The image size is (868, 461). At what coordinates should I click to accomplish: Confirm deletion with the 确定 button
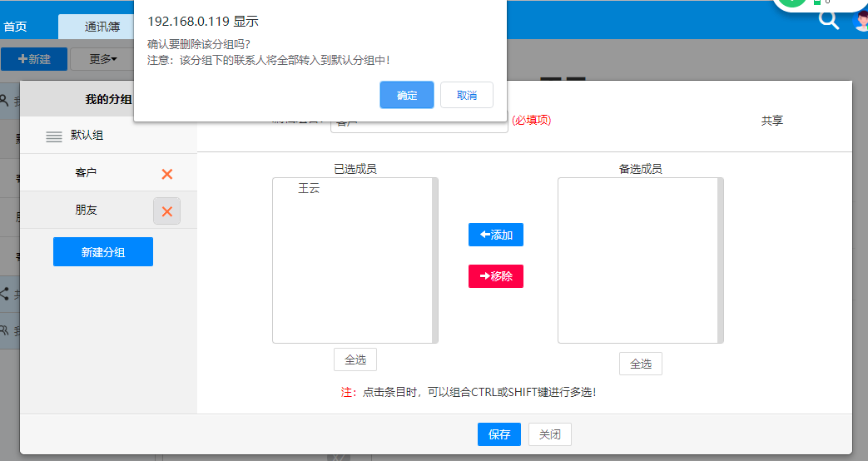pyautogui.click(x=407, y=96)
